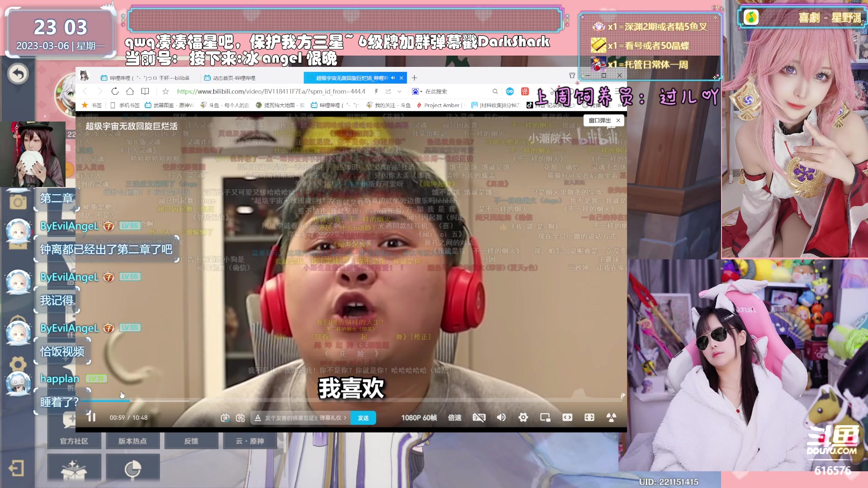The height and width of the screenshot is (488, 868).
Task: Click the danmaku text input field
Action: coord(291,418)
